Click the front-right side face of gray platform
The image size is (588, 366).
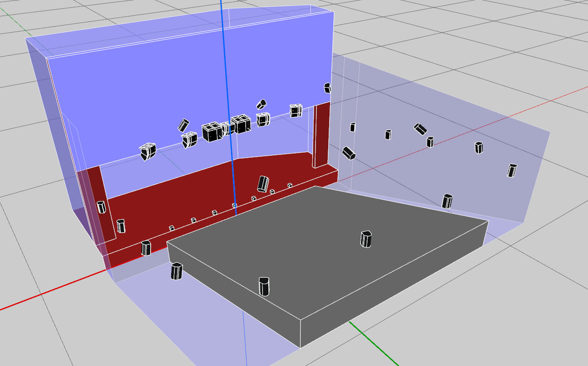pyautogui.click(x=393, y=283)
